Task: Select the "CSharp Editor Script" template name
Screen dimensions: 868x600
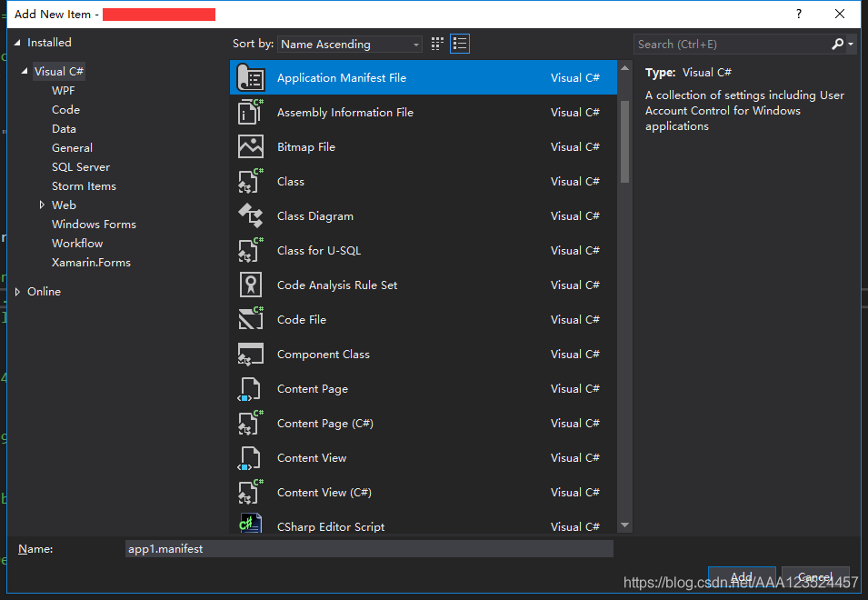Action: [x=331, y=526]
